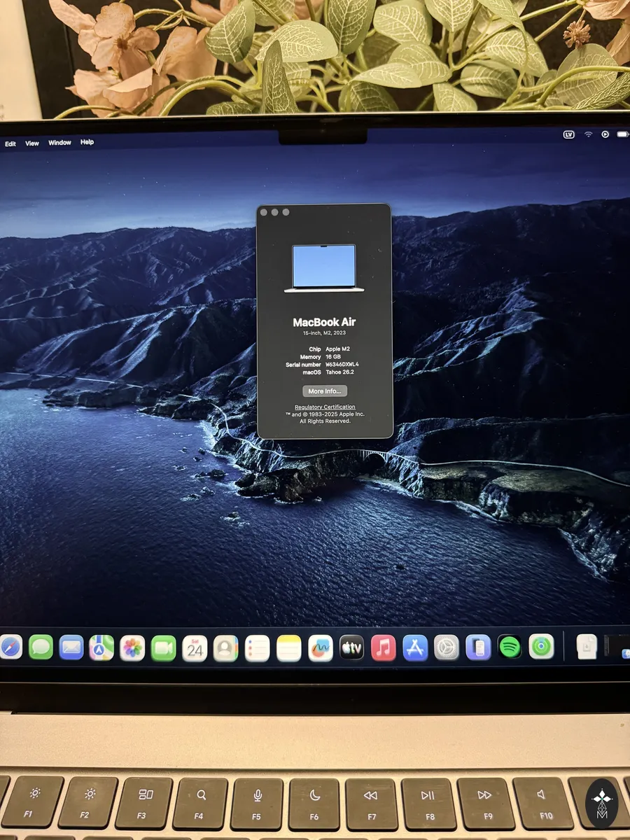Open the App Store
The image size is (630, 840).
[x=415, y=647]
